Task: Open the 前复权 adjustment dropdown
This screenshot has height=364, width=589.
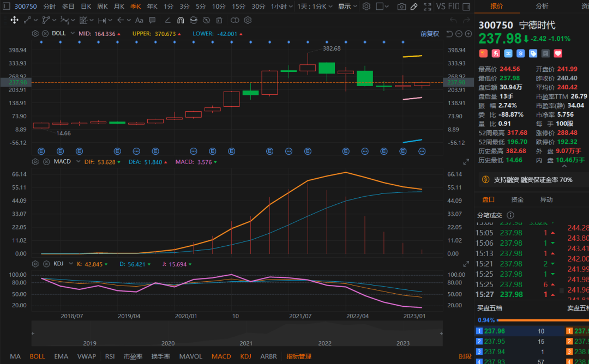Action: 429,34
